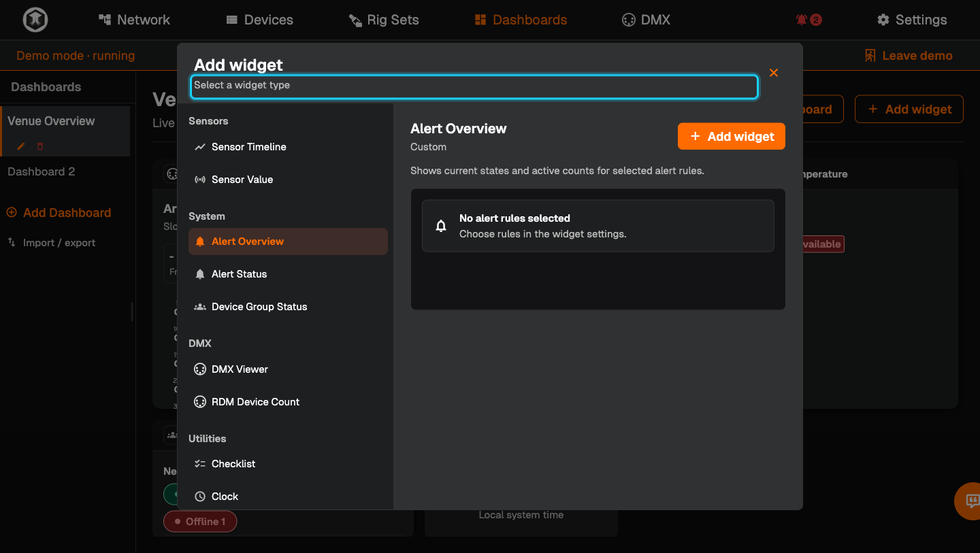The width and height of the screenshot is (980, 553).
Task: Click the No alert rules selected card
Action: tap(598, 226)
